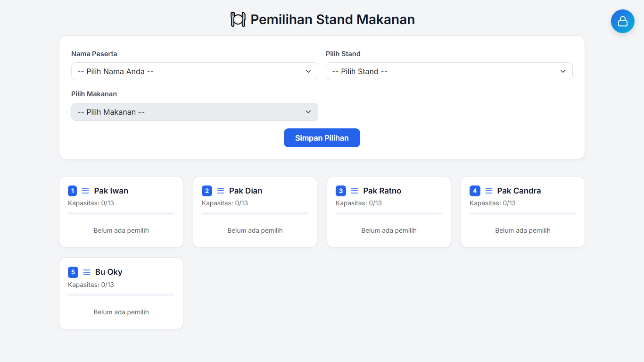Click the fork and knife icon beside the title
The width and height of the screenshot is (644, 362).
[238, 19]
